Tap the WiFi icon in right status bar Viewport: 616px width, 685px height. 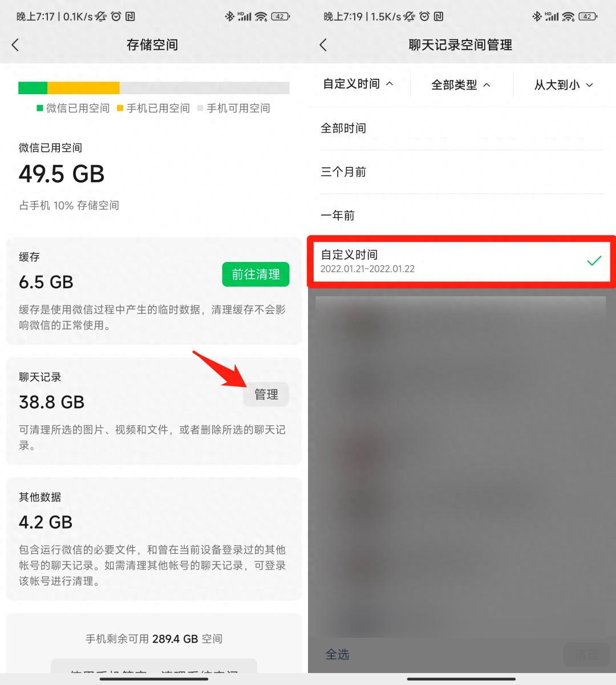pos(569,17)
